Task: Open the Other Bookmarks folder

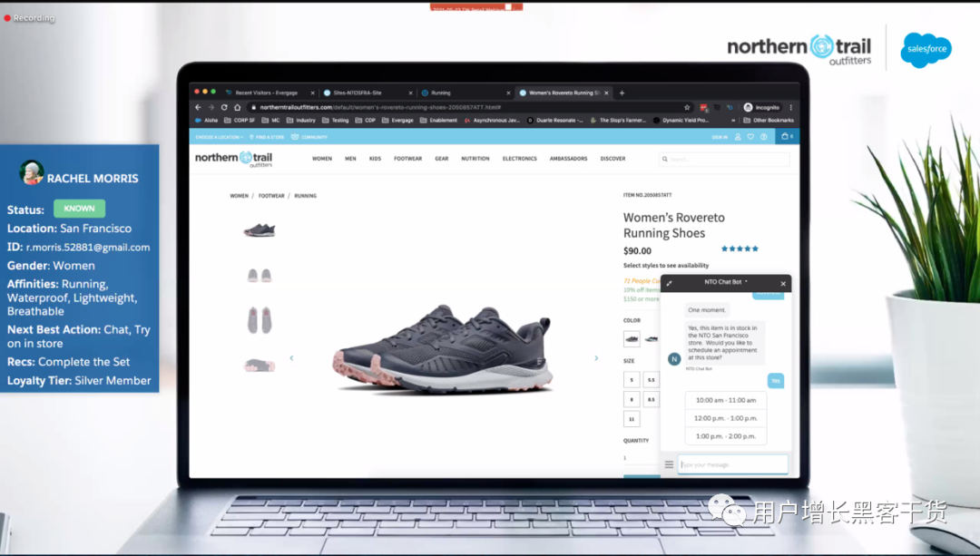Action: [769, 121]
